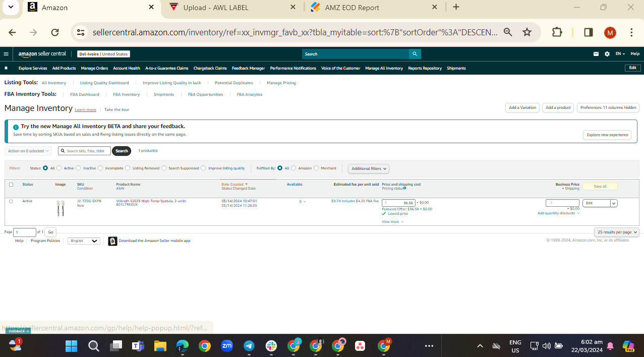
Task: Open Account Health in navigation bar
Action: [x=127, y=68]
